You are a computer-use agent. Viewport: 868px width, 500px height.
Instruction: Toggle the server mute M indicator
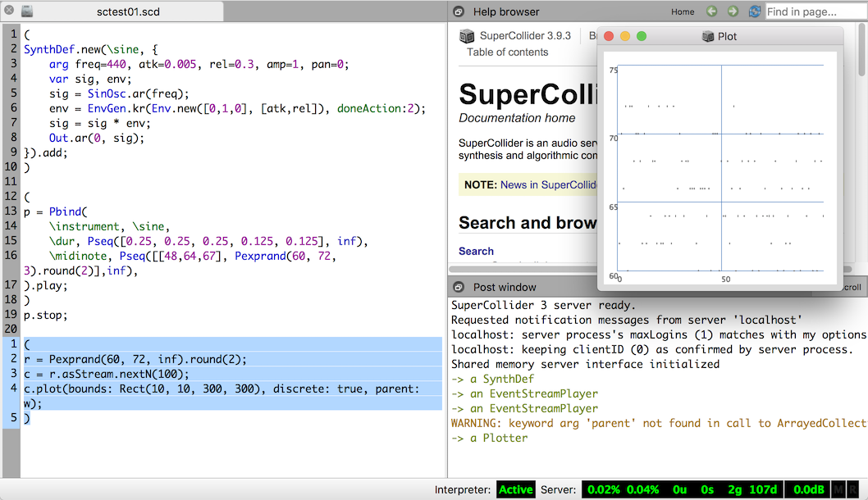tap(838, 489)
